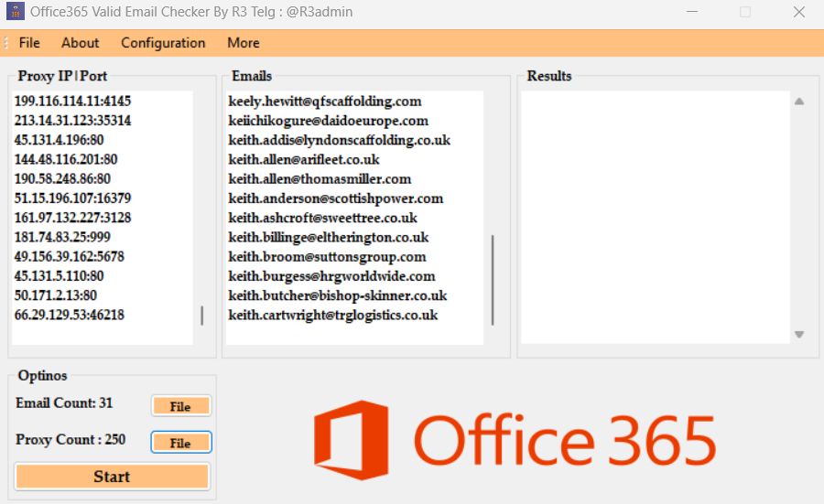Open the File menu
The image size is (824, 504).
point(29,43)
